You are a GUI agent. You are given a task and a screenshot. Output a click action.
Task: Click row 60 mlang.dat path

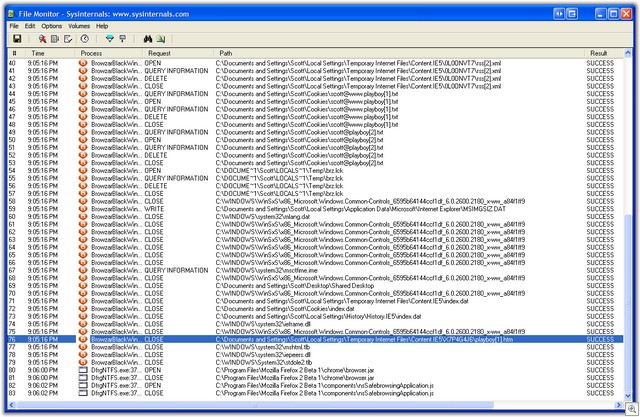[x=263, y=216]
